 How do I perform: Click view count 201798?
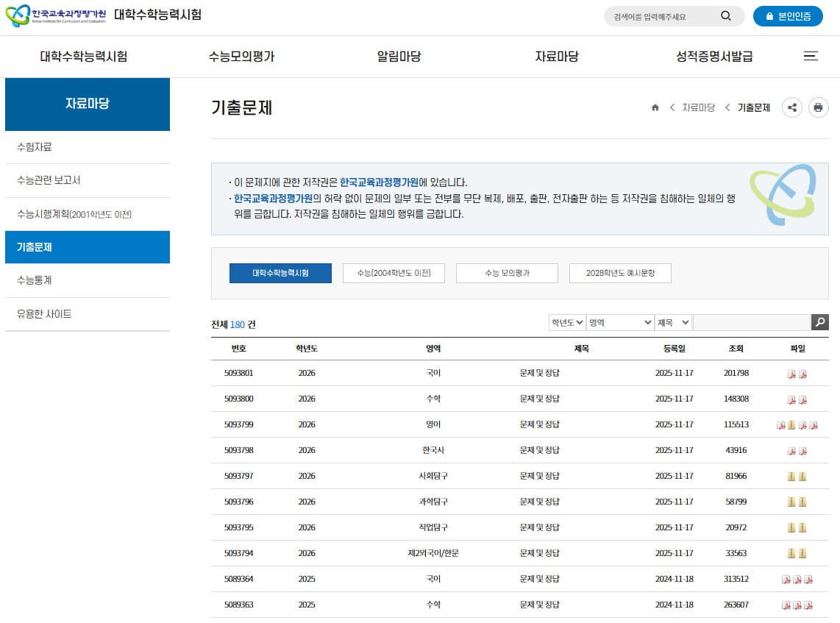click(736, 373)
